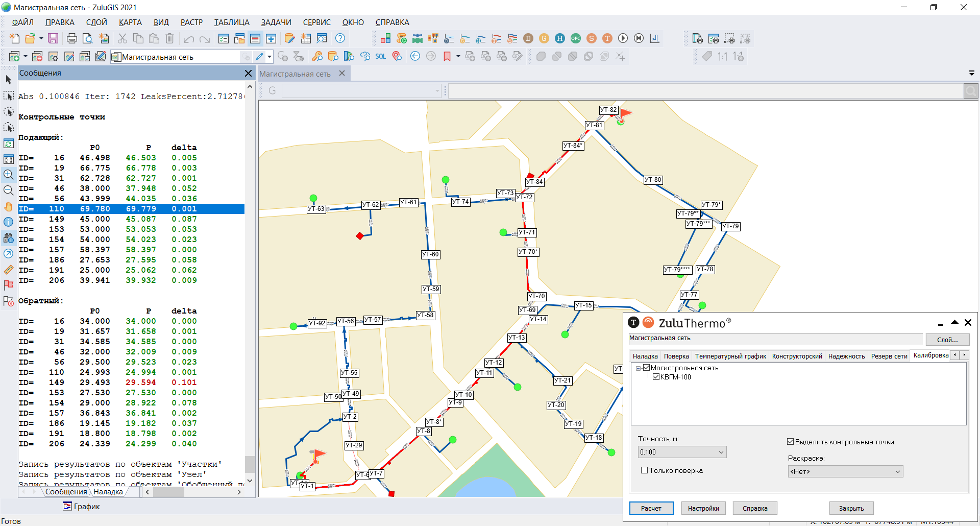Viewport: 980px width, 526px height.
Task: Click the Print icon in toolbar
Action: point(72,38)
